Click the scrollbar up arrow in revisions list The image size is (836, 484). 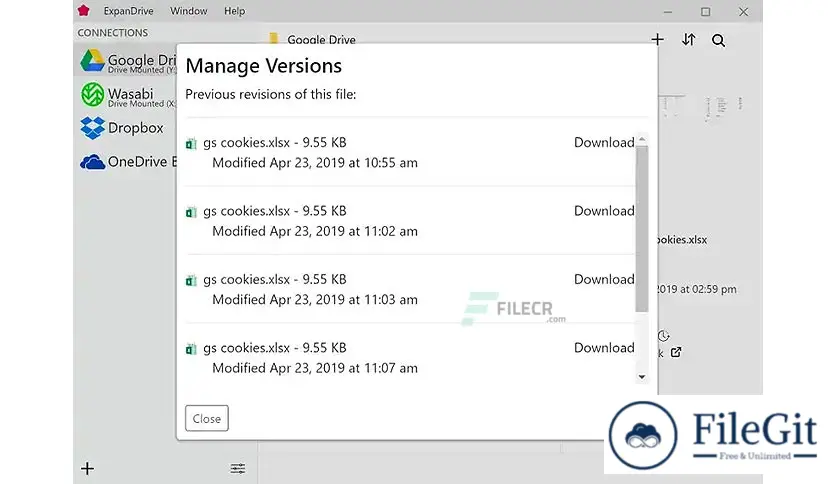pos(642,139)
